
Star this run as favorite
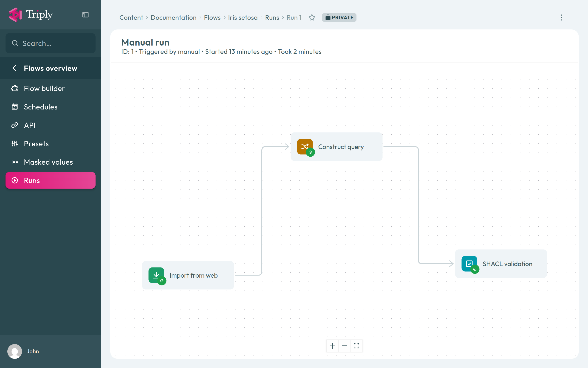pyautogui.click(x=312, y=17)
